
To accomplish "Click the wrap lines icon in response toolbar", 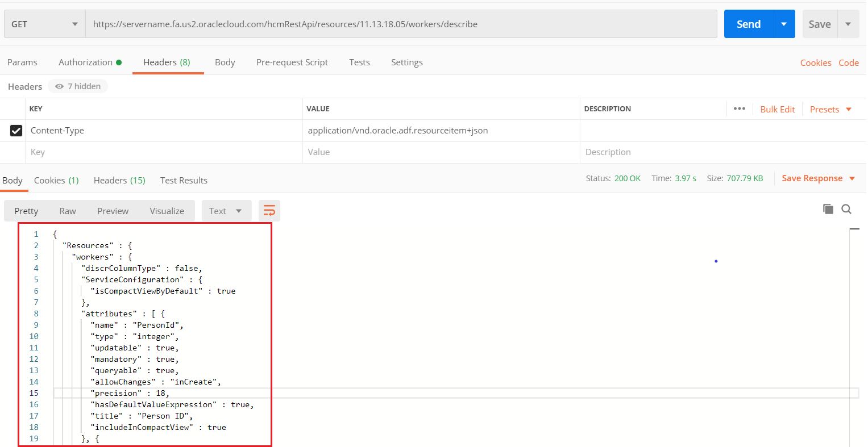I will (x=269, y=211).
